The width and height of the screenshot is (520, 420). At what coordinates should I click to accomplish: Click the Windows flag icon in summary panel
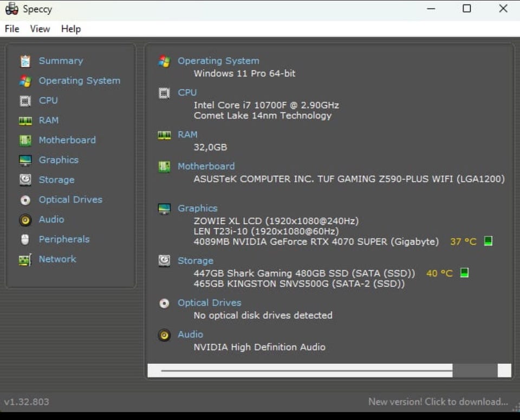tap(164, 61)
